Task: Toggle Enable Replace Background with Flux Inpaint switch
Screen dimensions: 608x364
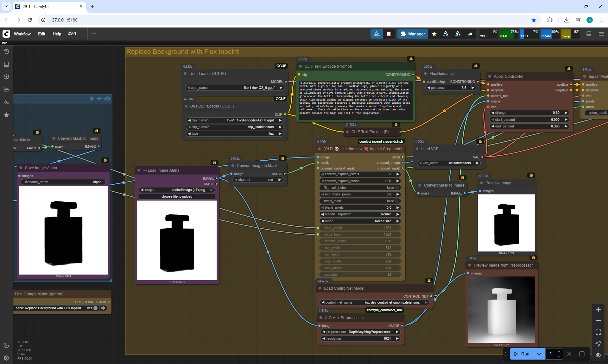Action: pos(95,308)
